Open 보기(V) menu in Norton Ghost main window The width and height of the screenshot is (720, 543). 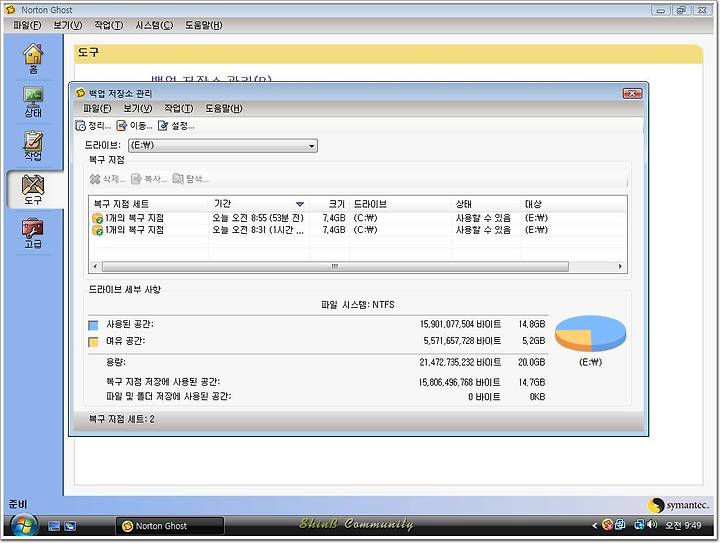pos(68,25)
